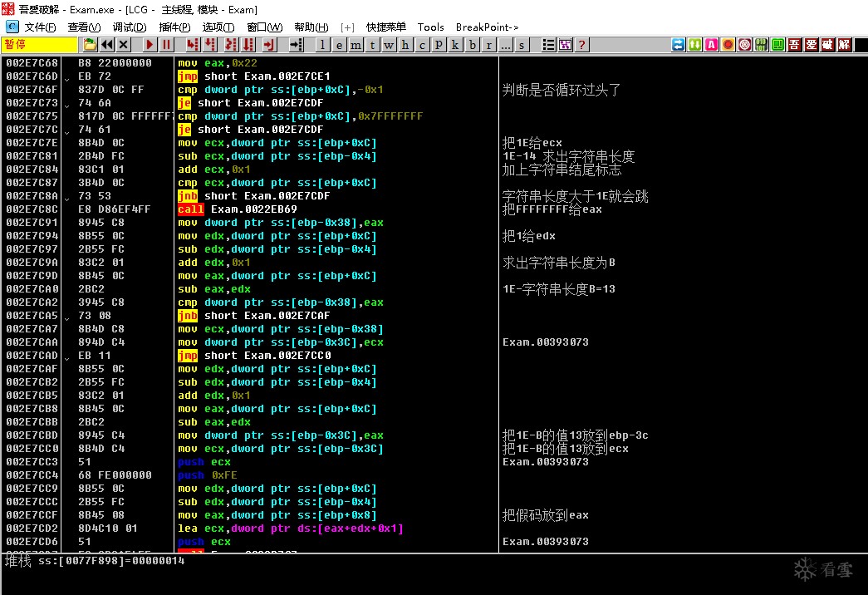868x595 pixels.
Task: Click the green binary 010 plugin icon
Action: point(761,45)
